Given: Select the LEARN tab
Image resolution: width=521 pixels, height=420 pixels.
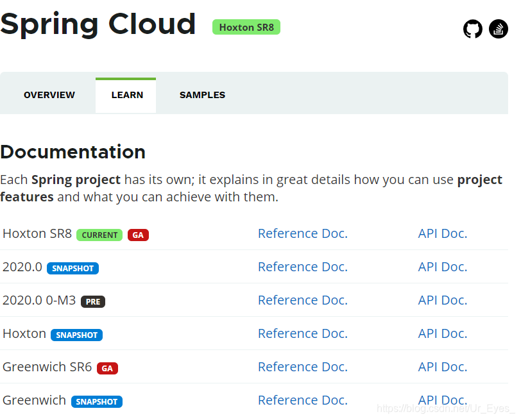Looking at the screenshot, I should (127, 96).
